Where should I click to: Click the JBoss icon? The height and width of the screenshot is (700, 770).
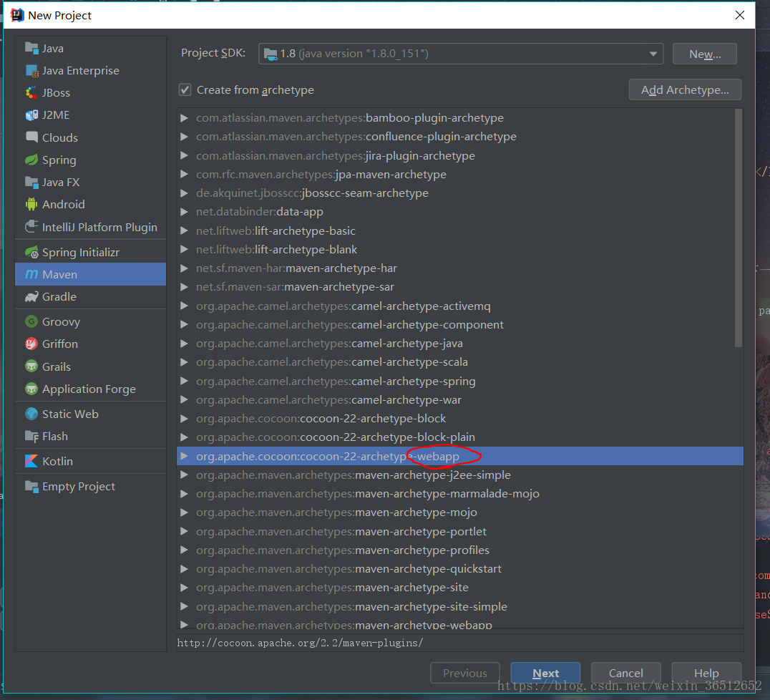[x=31, y=93]
